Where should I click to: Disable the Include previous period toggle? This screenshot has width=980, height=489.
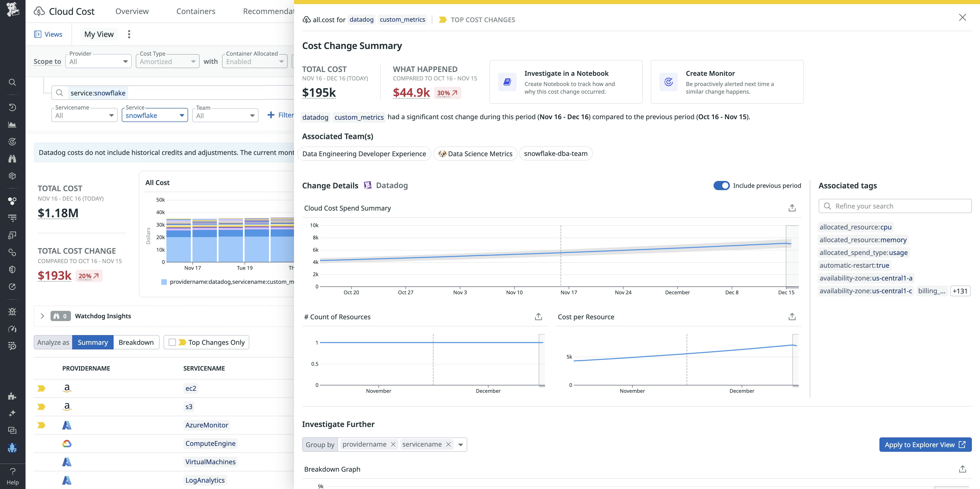click(721, 186)
